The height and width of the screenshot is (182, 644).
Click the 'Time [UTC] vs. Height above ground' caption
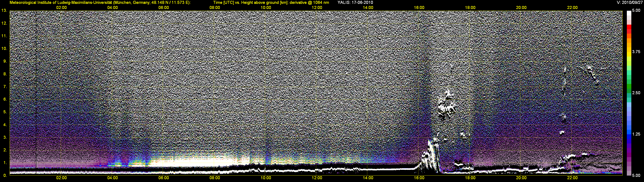pos(251,3)
